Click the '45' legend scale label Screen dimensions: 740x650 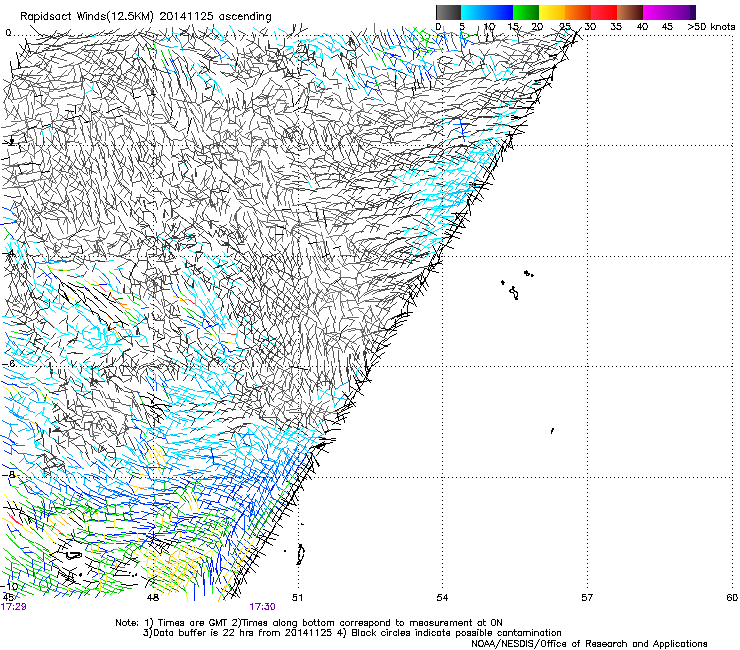click(x=667, y=27)
